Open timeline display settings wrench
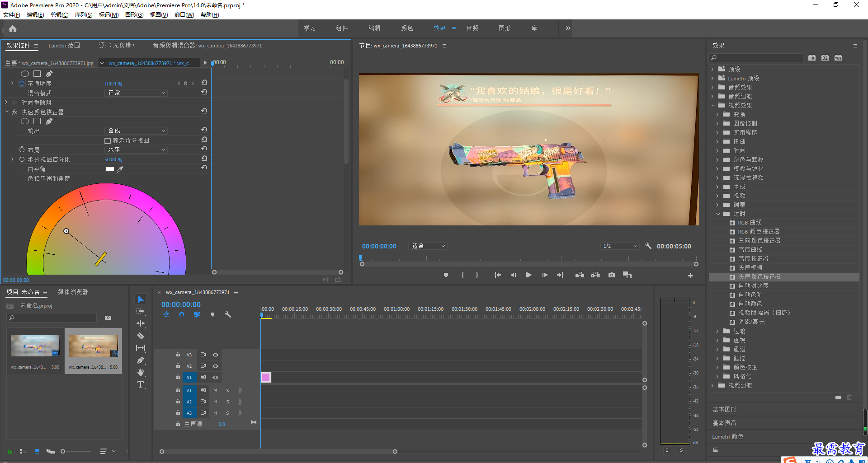The width and height of the screenshot is (868, 463). [x=228, y=314]
